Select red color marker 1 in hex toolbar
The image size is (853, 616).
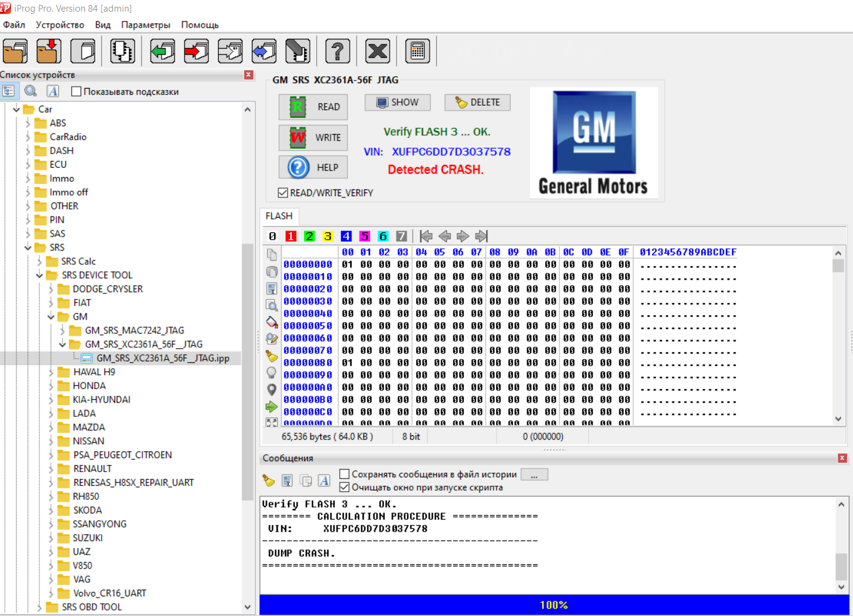tap(291, 236)
